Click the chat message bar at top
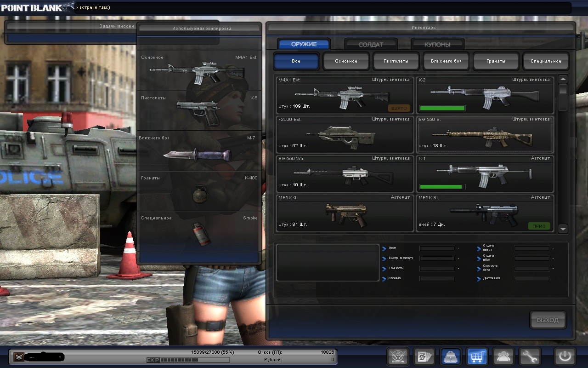Viewport: 588px width, 368px height. tap(324, 8)
